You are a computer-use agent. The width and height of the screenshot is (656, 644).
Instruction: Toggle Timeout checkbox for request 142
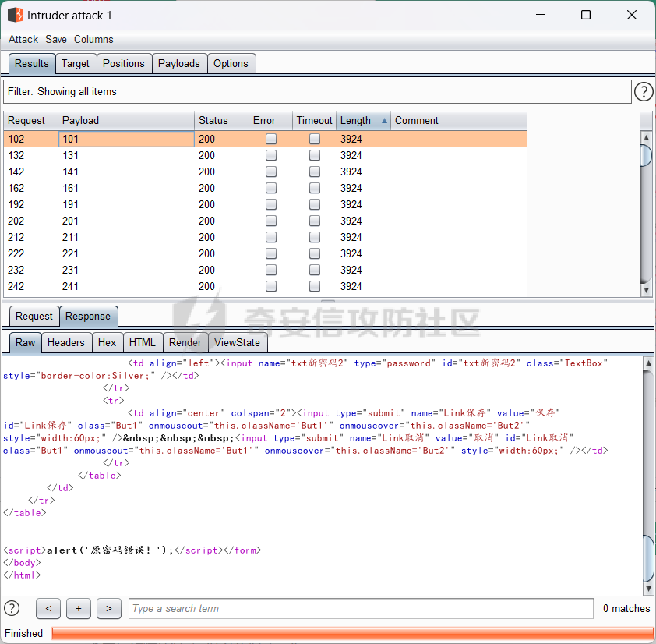[x=315, y=172]
